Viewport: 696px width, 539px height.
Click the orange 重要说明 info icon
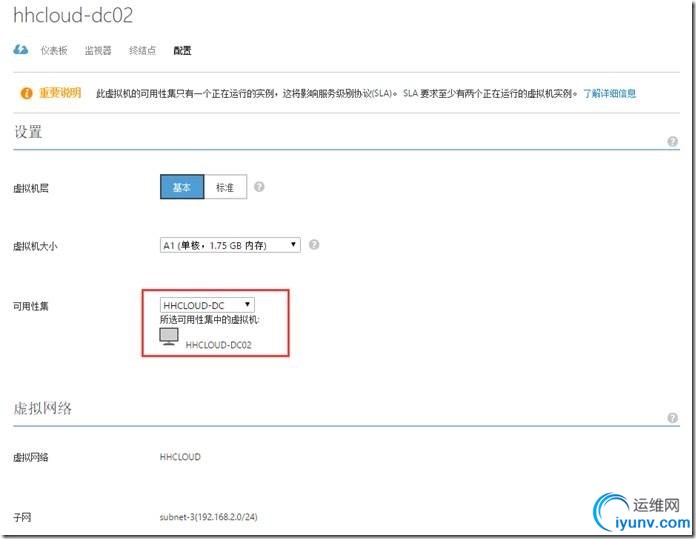click(x=26, y=93)
